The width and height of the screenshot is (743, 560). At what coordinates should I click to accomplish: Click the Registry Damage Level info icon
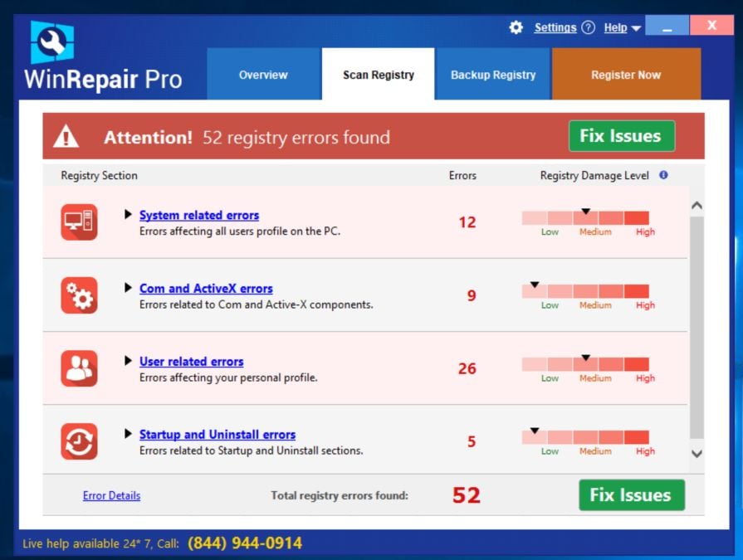(663, 175)
